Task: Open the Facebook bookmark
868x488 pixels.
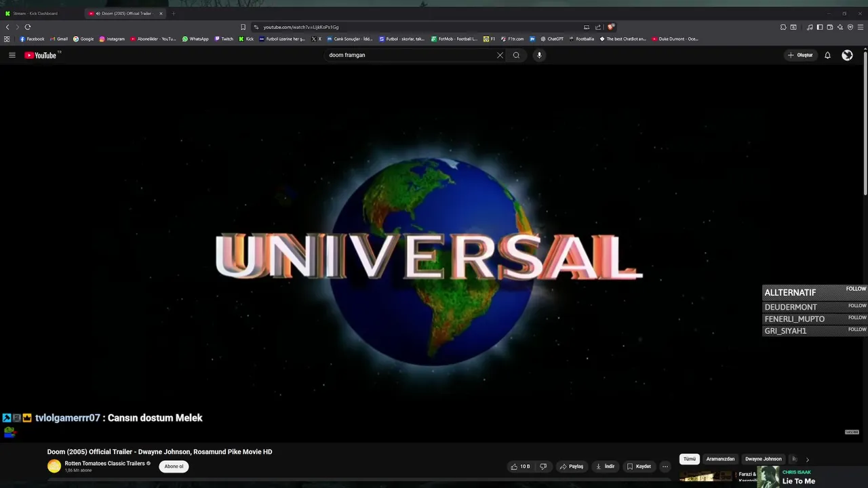Action: (x=32, y=39)
